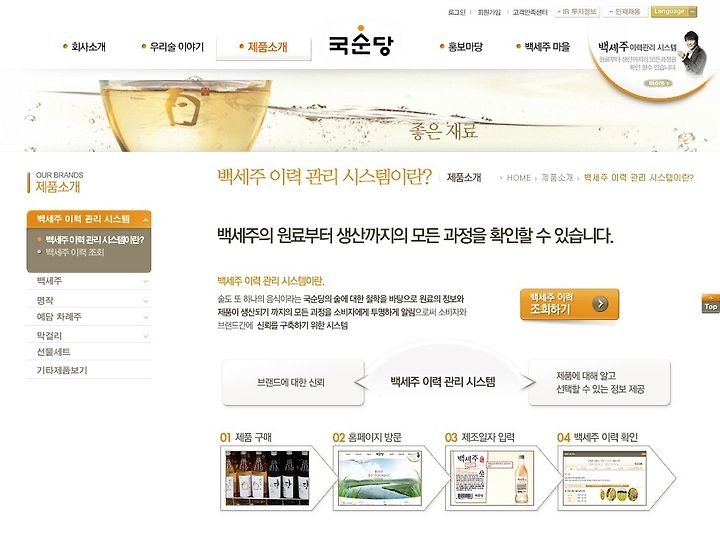Click the 로그인 link
720x549 pixels.
pyautogui.click(x=456, y=12)
